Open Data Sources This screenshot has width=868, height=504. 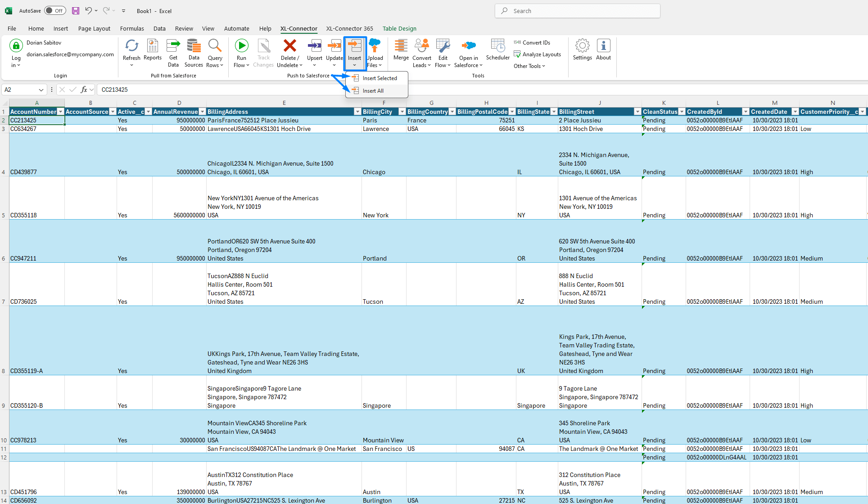(x=194, y=46)
